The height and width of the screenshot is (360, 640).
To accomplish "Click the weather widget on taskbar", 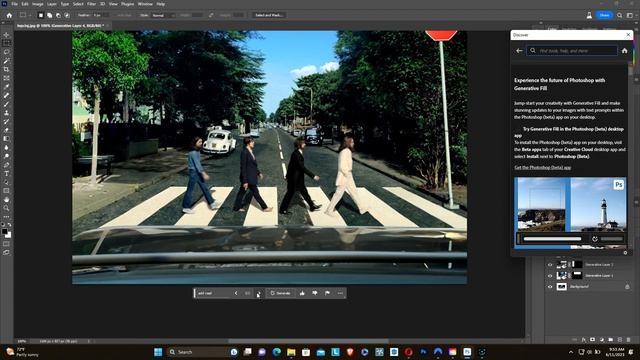I will [x=22, y=352].
